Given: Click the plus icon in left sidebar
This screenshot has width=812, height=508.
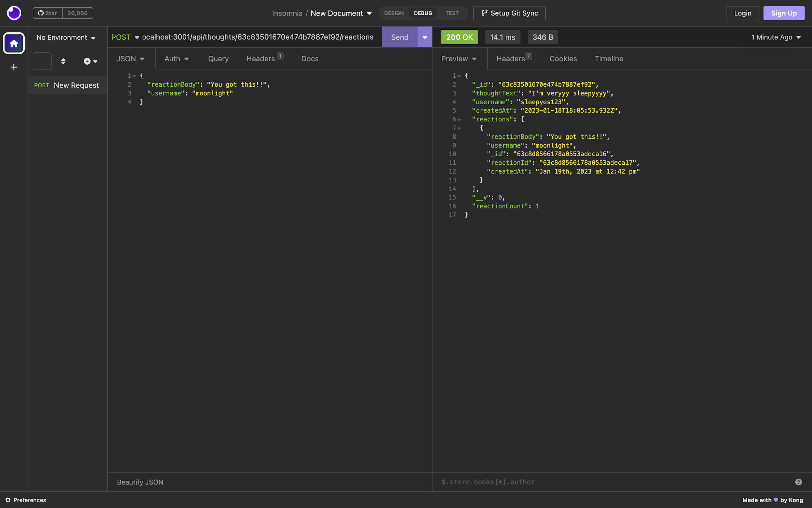Looking at the screenshot, I should [x=14, y=67].
